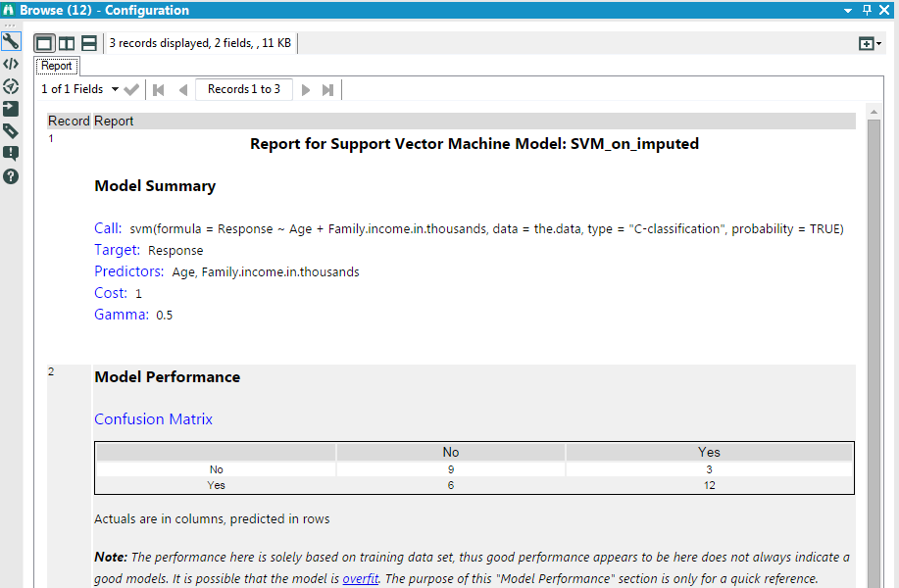This screenshot has height=588, width=899.
Task: Select the wrench Configuration icon in the sidebar
Action: coord(11,40)
